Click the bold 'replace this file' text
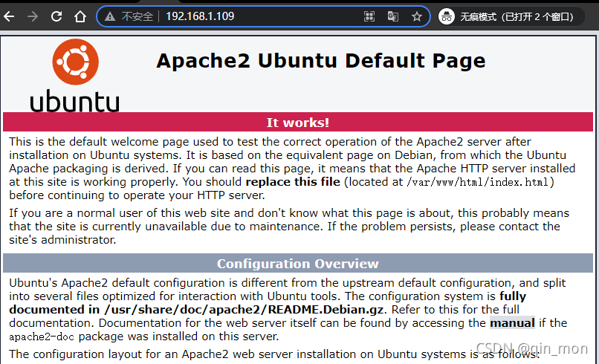 coord(293,182)
